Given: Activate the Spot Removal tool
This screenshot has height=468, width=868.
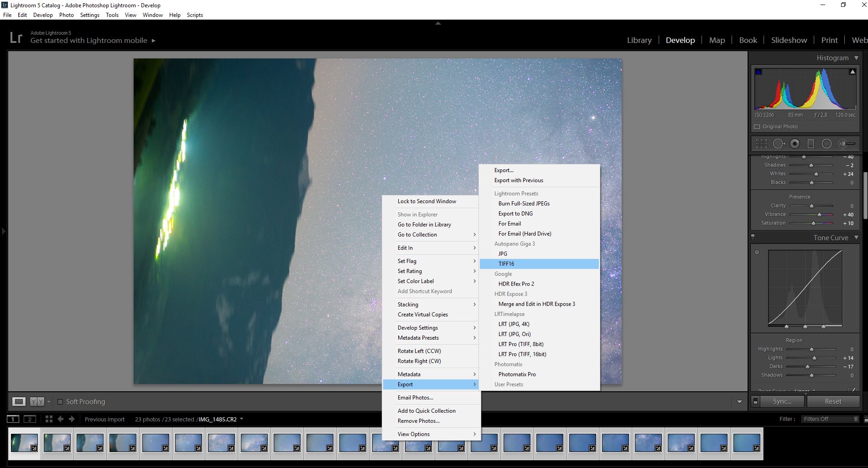Looking at the screenshot, I should pos(779,144).
